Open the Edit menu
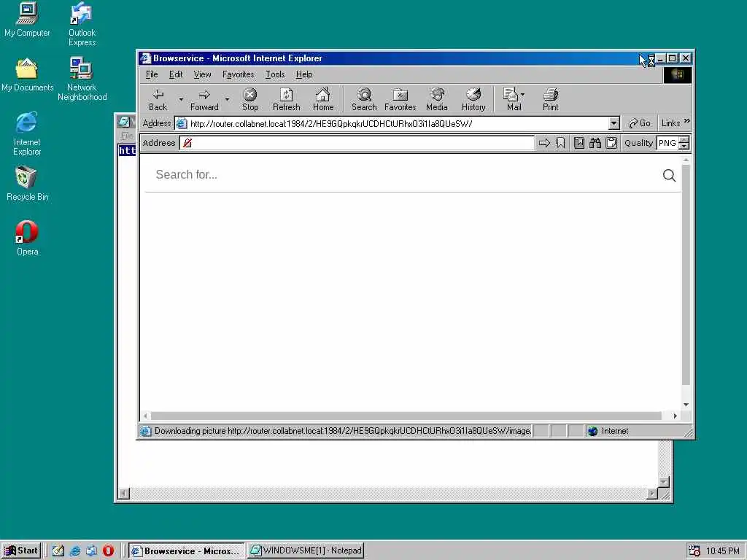 click(x=176, y=74)
